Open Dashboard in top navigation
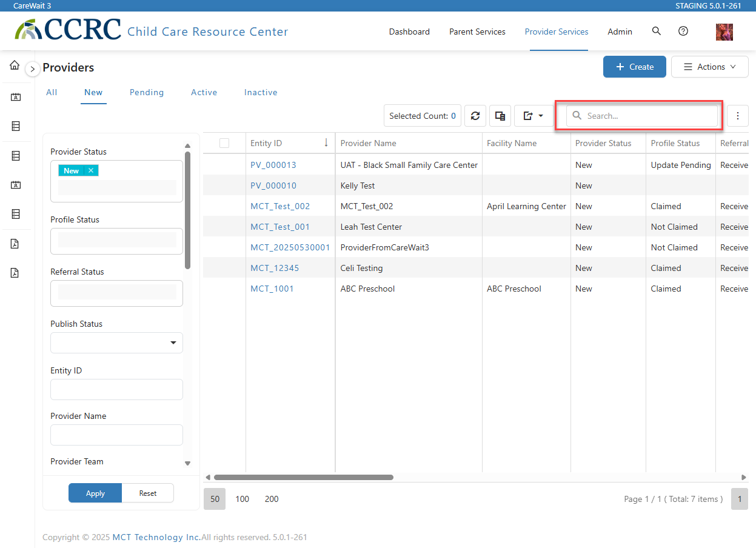The width and height of the screenshot is (756, 548). 409,32
